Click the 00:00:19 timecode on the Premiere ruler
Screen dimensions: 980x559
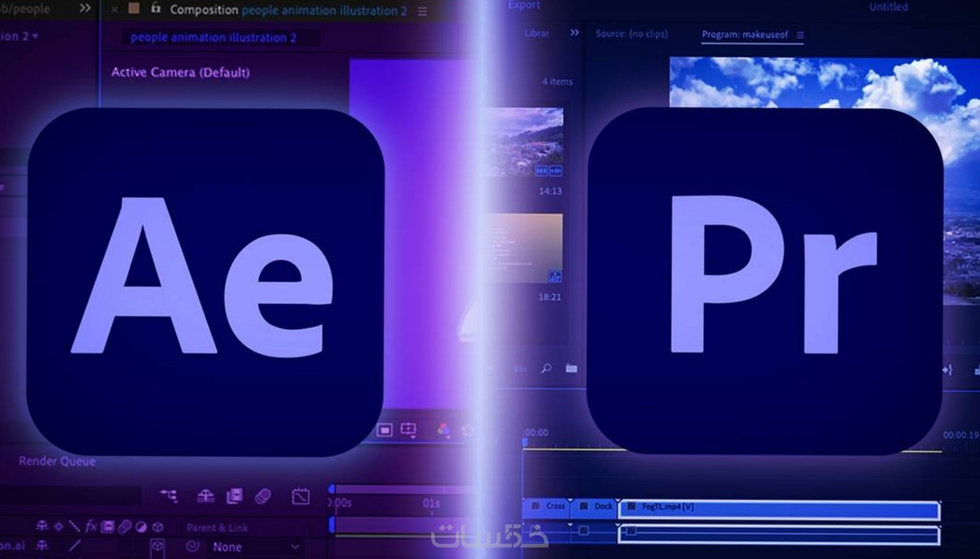(960, 435)
